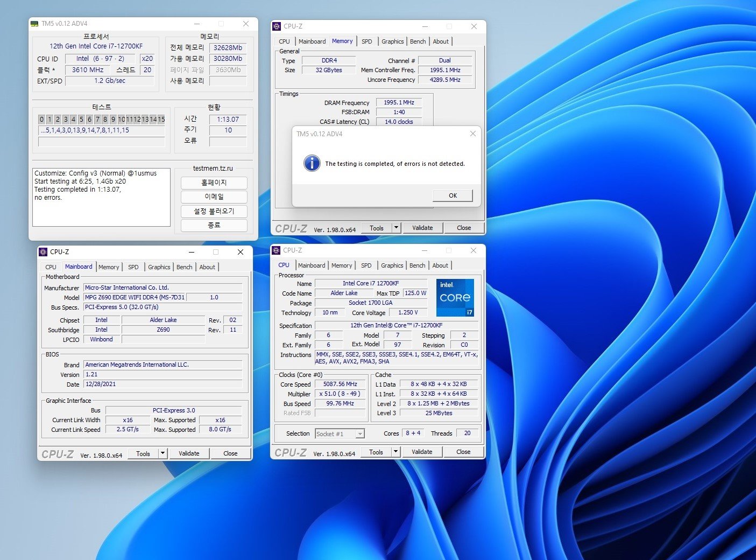Open Graphics tab in Mainboard window
Image resolution: width=756 pixels, height=560 pixels.
159,267
